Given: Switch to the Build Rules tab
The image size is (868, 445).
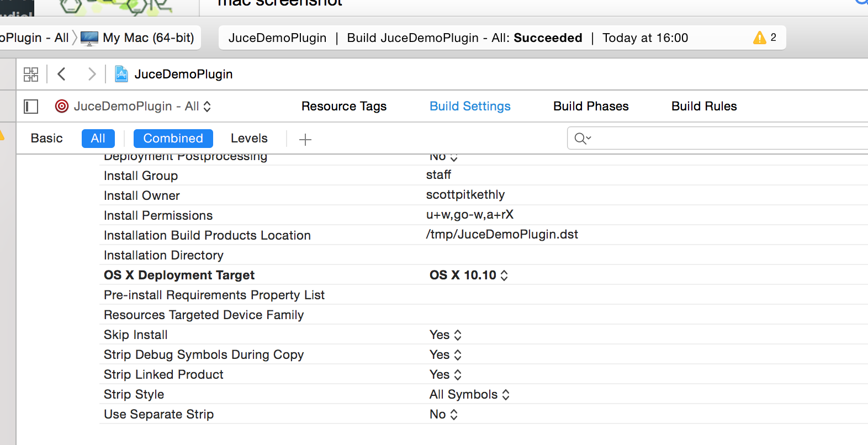Looking at the screenshot, I should tap(704, 107).
